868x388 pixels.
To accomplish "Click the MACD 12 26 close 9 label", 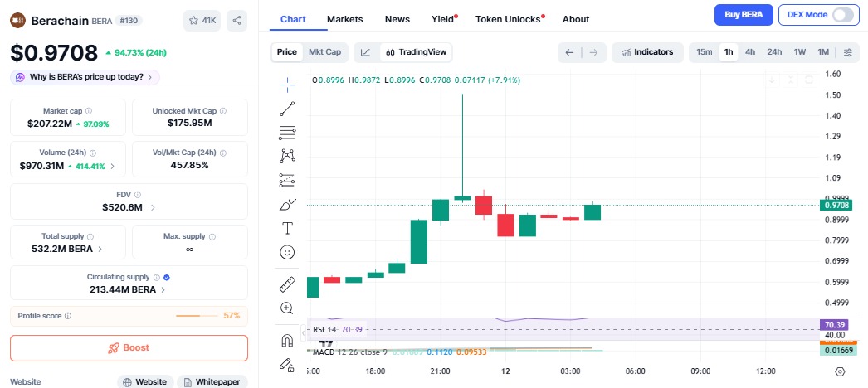I will [x=350, y=352].
